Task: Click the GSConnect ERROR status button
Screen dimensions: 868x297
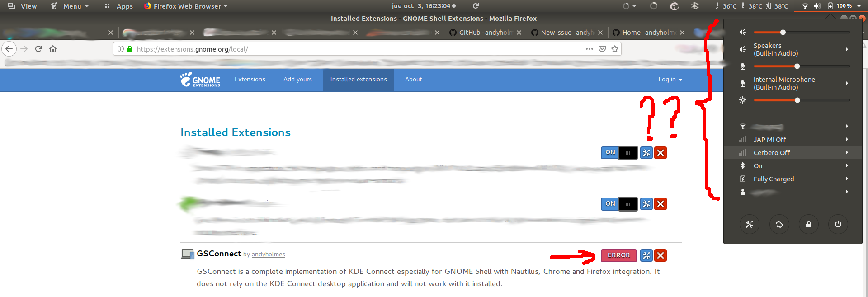Action: 618,255
